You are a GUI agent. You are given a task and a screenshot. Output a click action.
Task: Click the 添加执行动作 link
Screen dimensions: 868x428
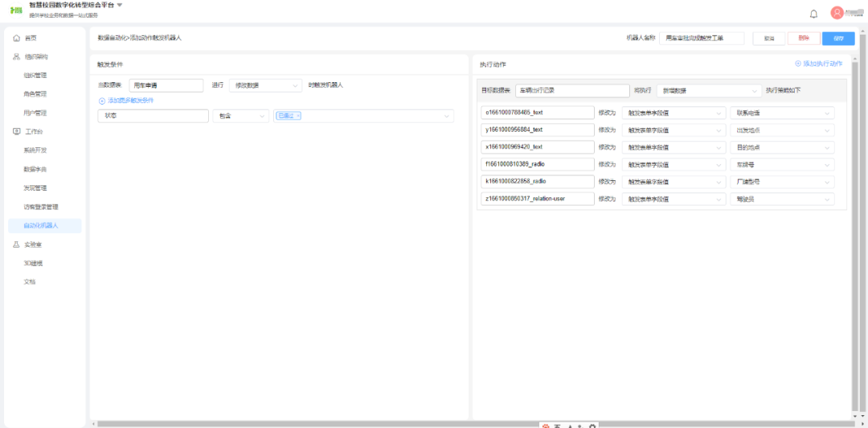[818, 63]
